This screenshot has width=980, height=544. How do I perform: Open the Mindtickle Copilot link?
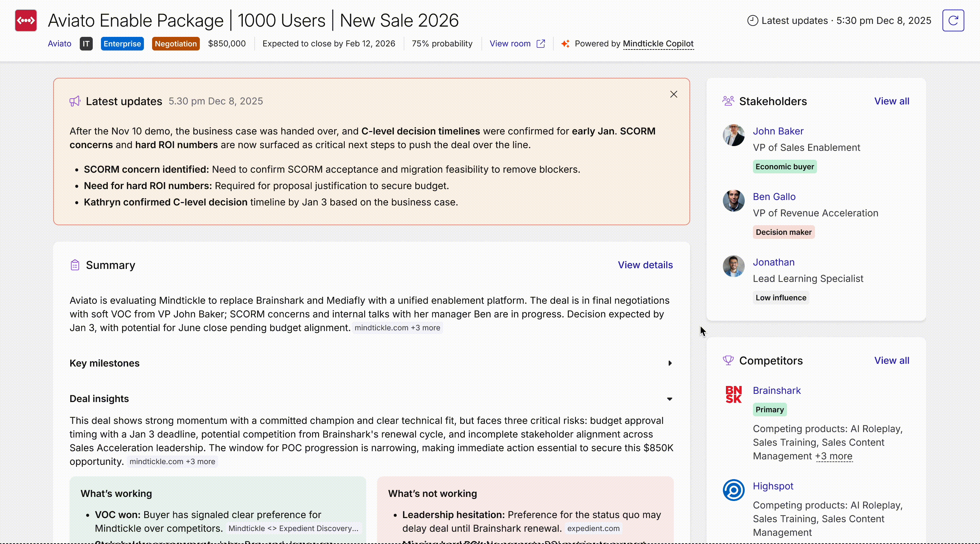[658, 44]
